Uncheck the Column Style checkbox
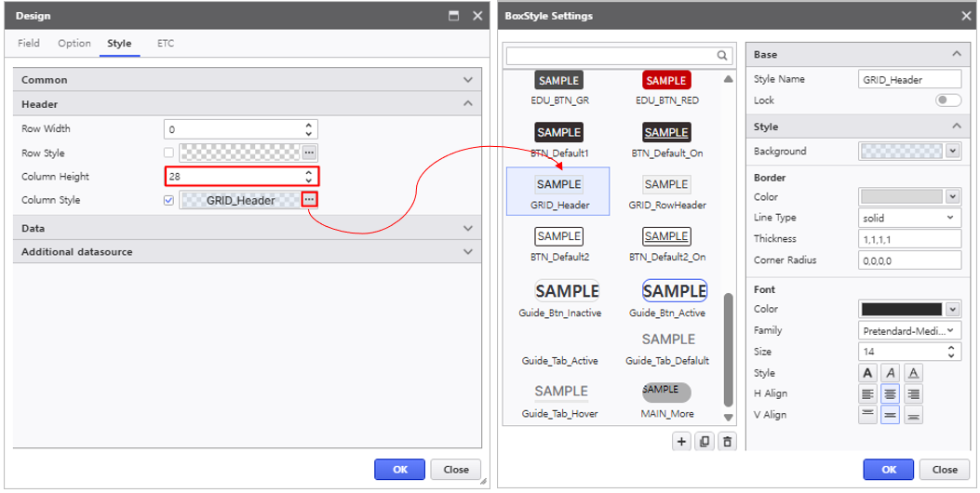The height and width of the screenshot is (493, 980). [x=168, y=201]
